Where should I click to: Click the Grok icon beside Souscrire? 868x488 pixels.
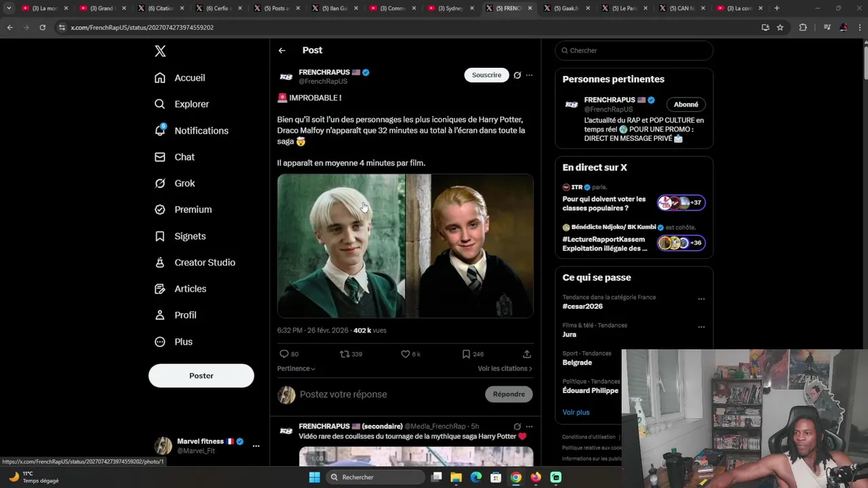(517, 75)
